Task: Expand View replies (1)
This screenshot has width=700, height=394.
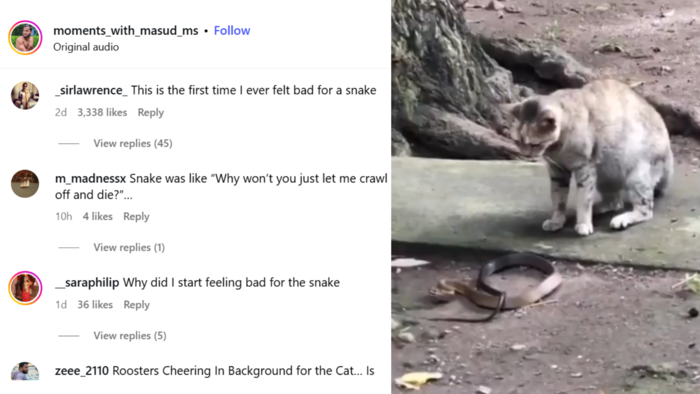Action: click(129, 247)
